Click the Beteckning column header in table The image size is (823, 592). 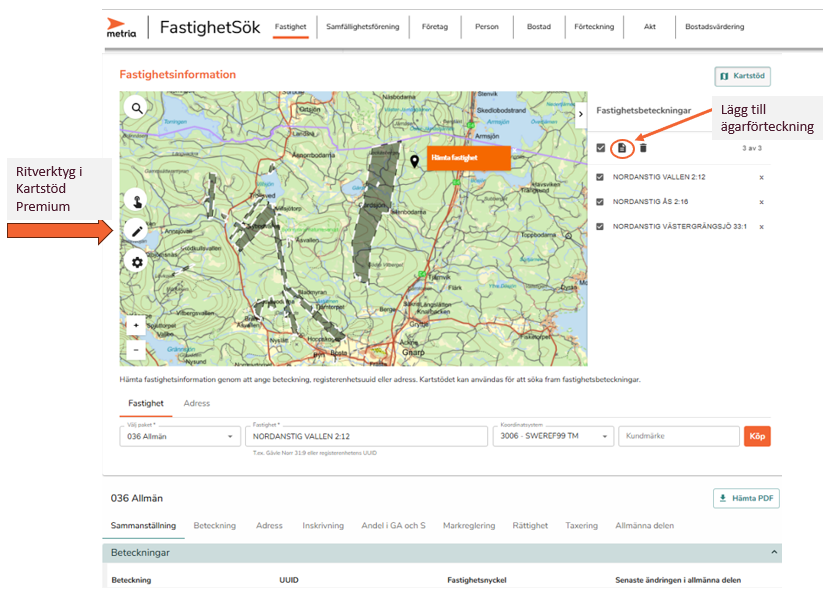coord(131,580)
